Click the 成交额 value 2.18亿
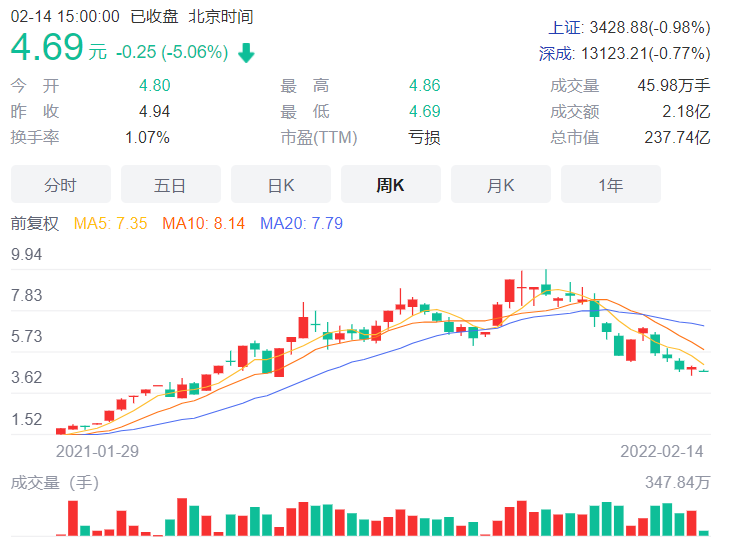 click(686, 111)
